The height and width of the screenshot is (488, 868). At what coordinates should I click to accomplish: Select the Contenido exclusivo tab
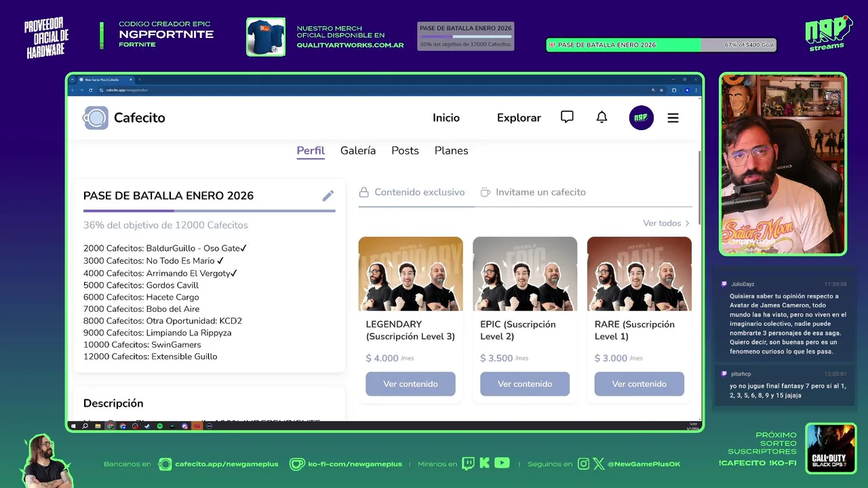pyautogui.click(x=412, y=192)
